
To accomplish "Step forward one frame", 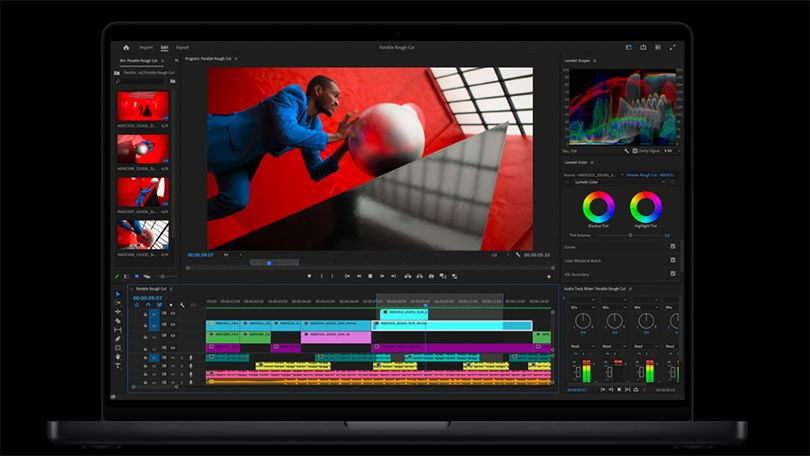I will (x=382, y=276).
